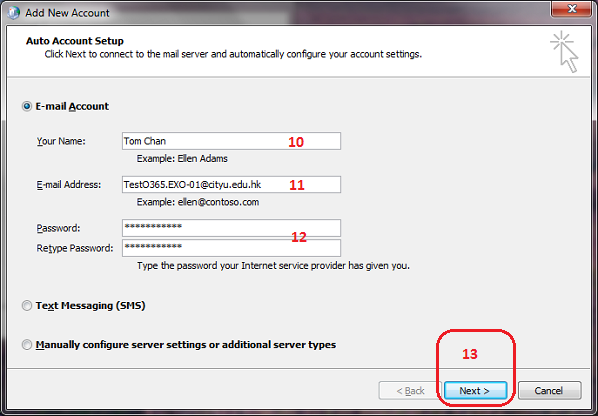Click the 'Retype Password:' label
This screenshot has width=598, height=416.
[75, 248]
